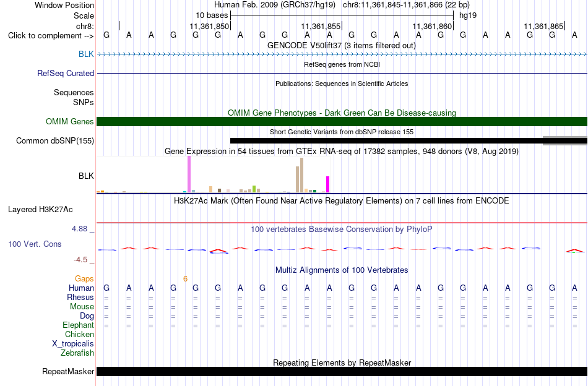Click the tall violet GTEx expression bar

coord(189,174)
